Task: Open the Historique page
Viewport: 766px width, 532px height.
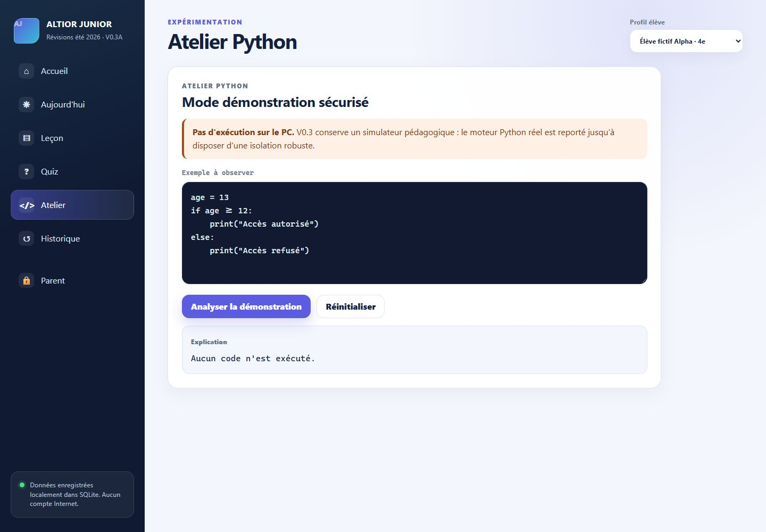Action: coord(72,239)
